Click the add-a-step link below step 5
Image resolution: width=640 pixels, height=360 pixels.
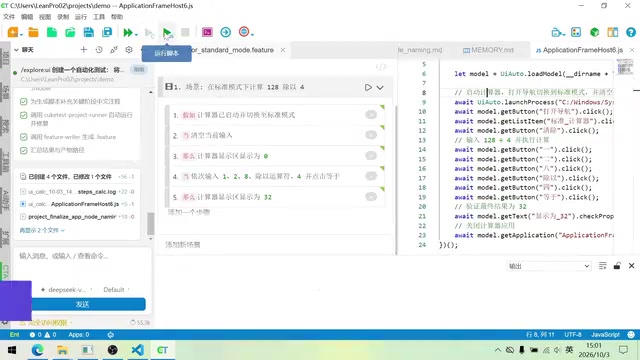coord(189,212)
